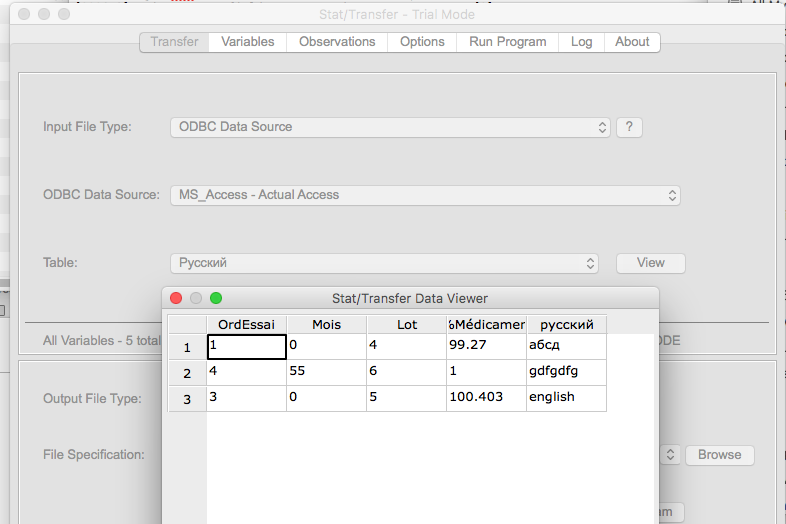Viewport: 786px width, 524px height.
Task: Expand the ODBC Data Source dropdown
Action: coord(425,195)
